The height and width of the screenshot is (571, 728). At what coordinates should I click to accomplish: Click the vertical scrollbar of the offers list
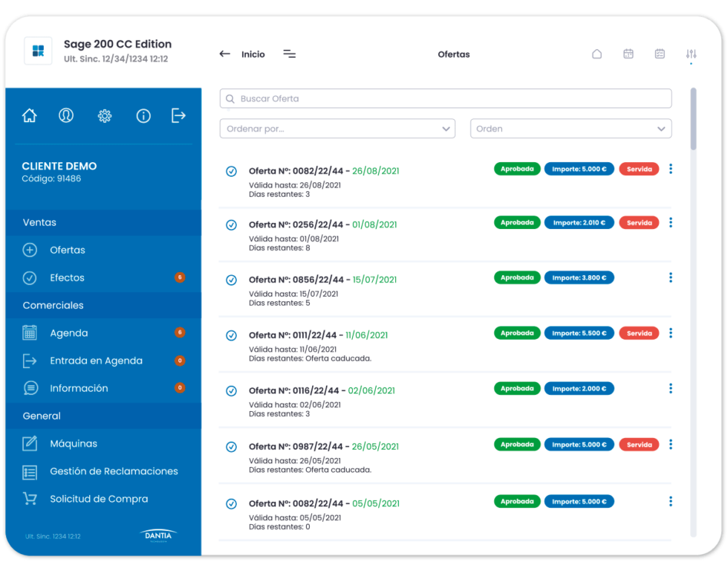[x=693, y=119]
